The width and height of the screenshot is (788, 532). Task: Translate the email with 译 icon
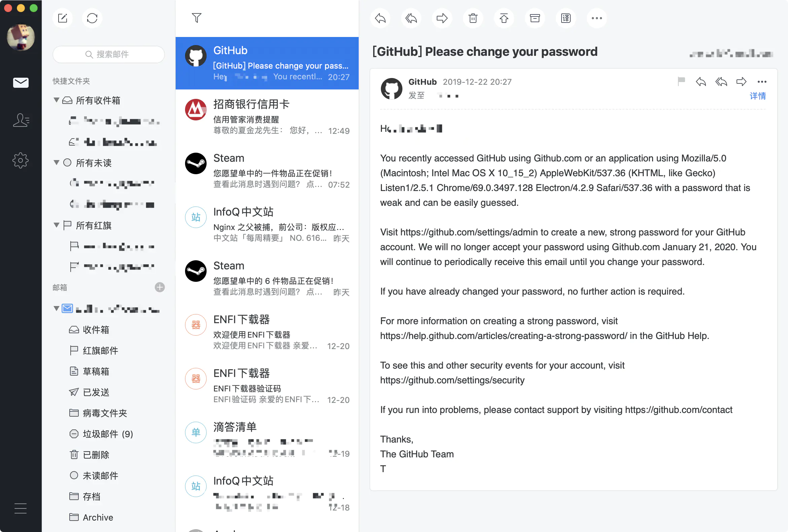click(566, 18)
